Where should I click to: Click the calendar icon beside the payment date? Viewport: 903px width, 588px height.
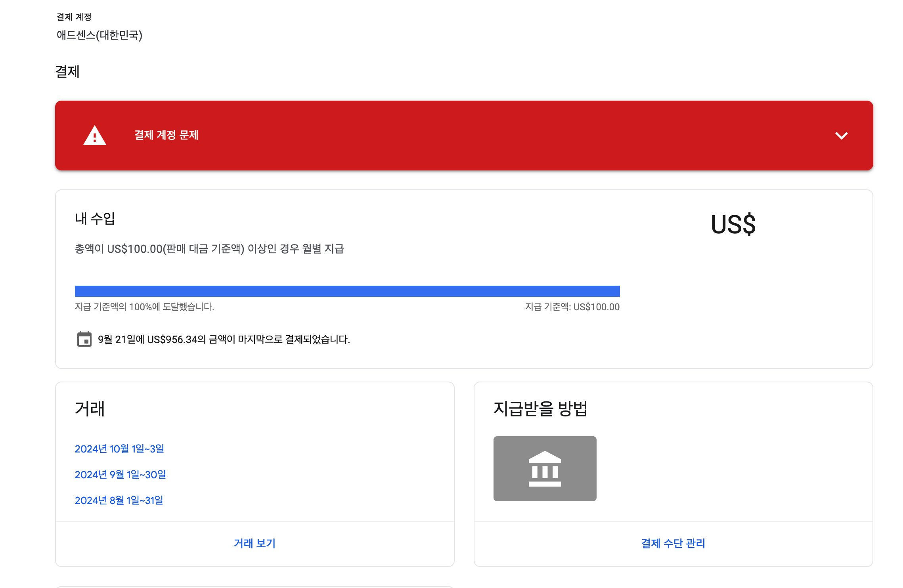[84, 339]
